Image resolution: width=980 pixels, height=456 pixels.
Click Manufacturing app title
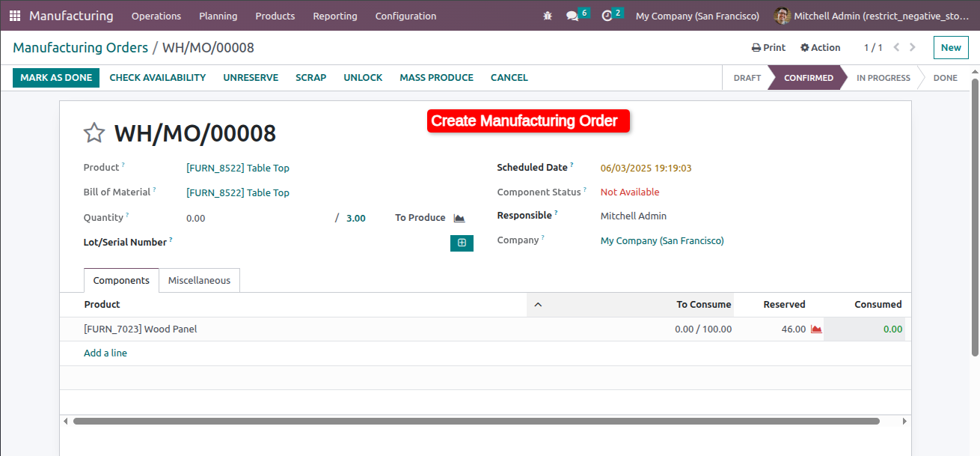point(71,16)
